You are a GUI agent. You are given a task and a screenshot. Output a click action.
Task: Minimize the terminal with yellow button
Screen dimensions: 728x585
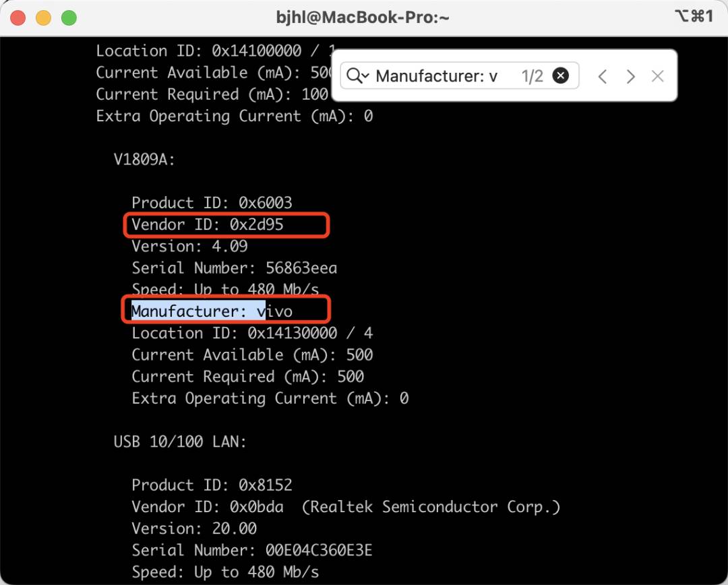[44, 18]
